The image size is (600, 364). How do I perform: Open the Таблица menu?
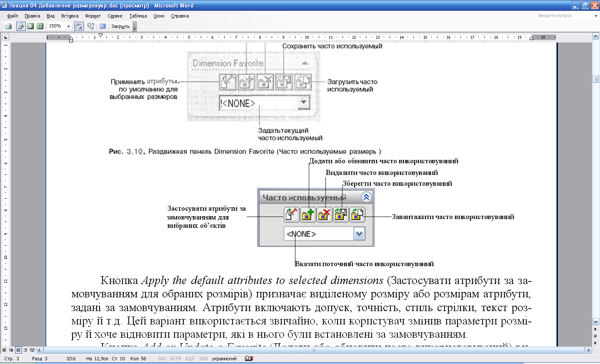point(138,16)
